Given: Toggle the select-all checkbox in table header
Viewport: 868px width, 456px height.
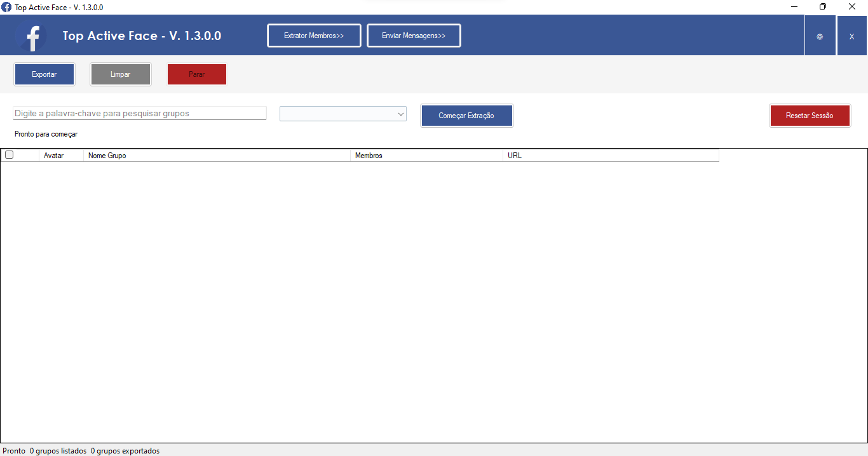Looking at the screenshot, I should (x=9, y=155).
